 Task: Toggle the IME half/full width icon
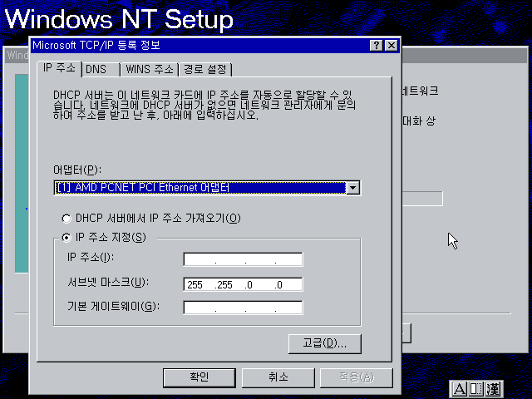(475, 389)
